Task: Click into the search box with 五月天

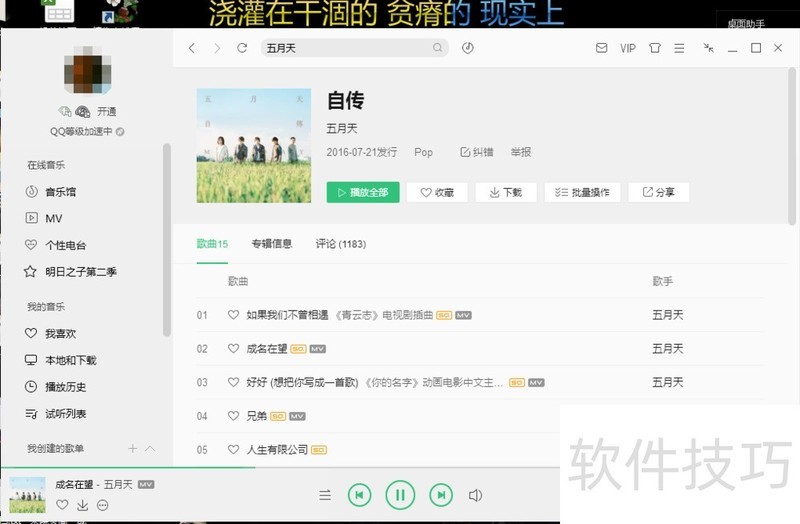Action: tap(355, 48)
